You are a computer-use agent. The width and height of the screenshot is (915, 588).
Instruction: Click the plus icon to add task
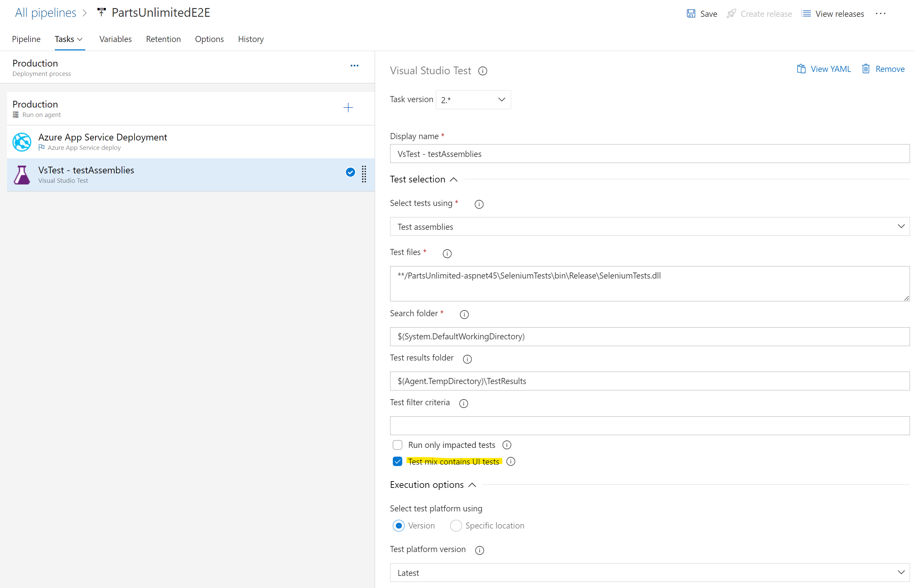pyautogui.click(x=348, y=108)
